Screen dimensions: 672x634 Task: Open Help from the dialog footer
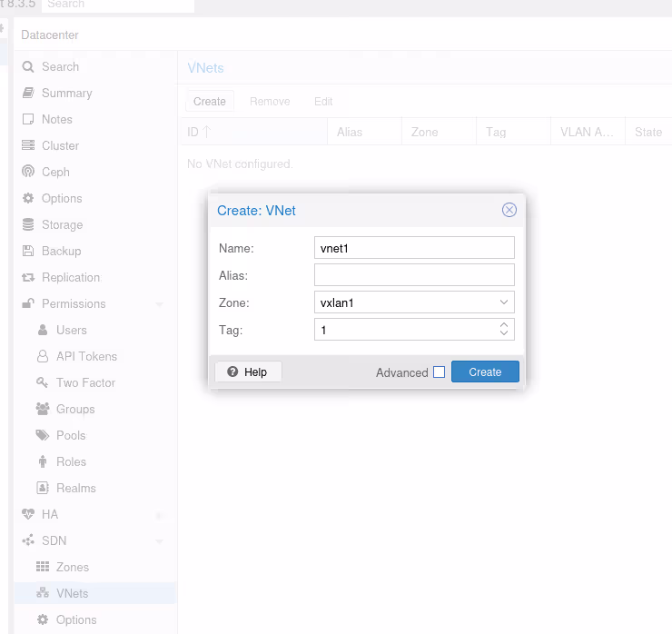248,371
